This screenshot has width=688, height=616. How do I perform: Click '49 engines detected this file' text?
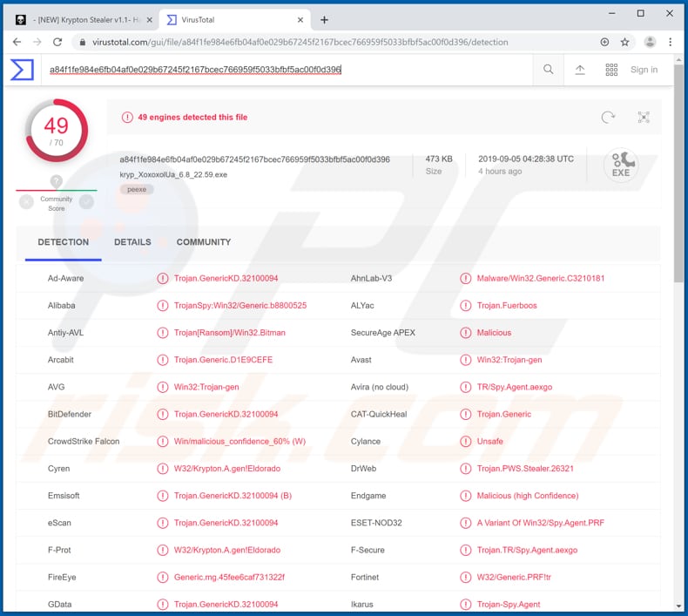tap(192, 118)
